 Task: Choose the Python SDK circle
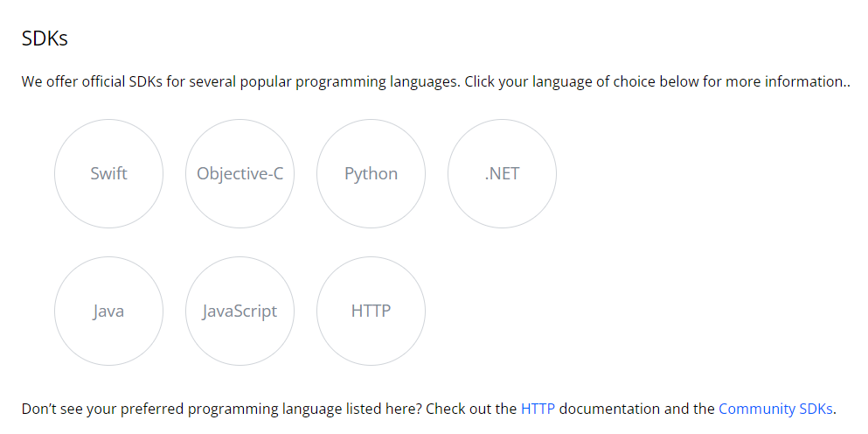(x=371, y=173)
